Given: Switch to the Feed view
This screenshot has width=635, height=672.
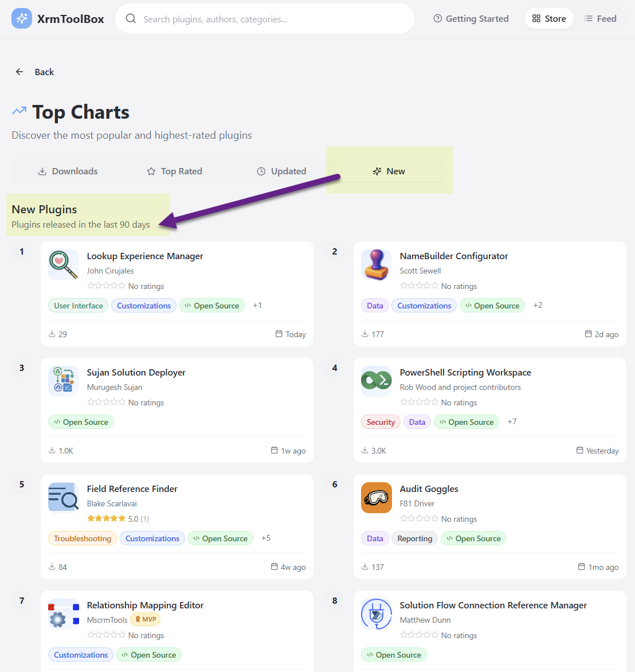Looking at the screenshot, I should pos(600,19).
